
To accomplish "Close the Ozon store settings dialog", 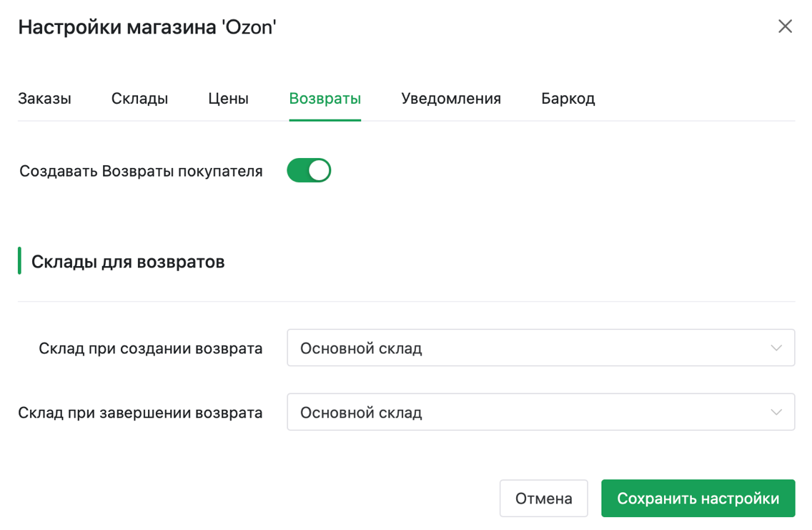I will [785, 26].
